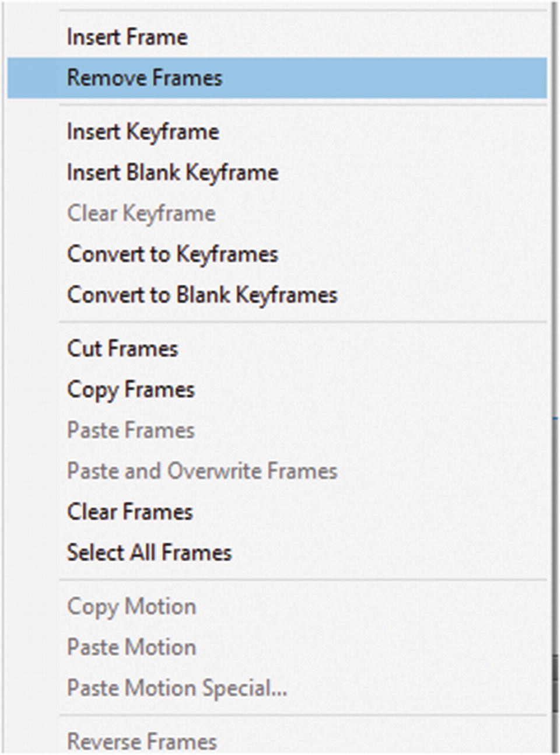Choose Insert Keyframe
The image size is (560, 755).
click(143, 131)
